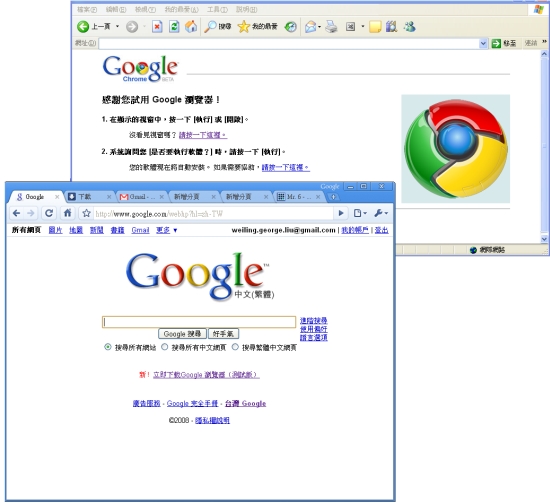Open the IE favorites menu in menu bar
Viewport: 550px width, 503px height.
pyautogui.click(x=181, y=9)
